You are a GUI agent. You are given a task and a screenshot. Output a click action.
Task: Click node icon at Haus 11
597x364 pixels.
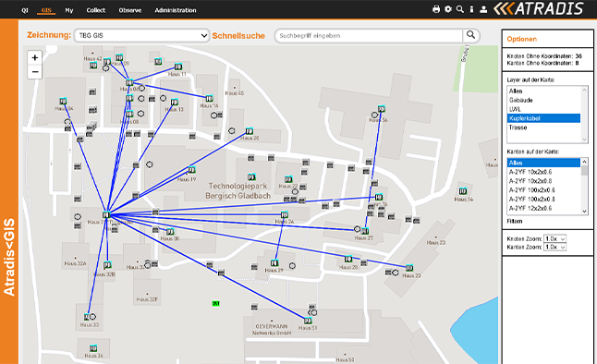(177, 67)
